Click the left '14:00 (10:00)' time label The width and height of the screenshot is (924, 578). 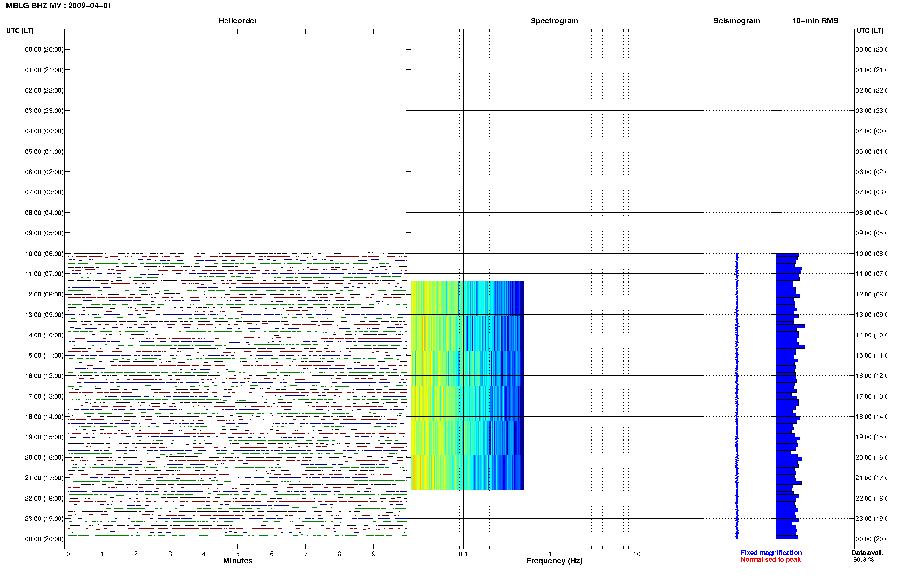click(44, 335)
